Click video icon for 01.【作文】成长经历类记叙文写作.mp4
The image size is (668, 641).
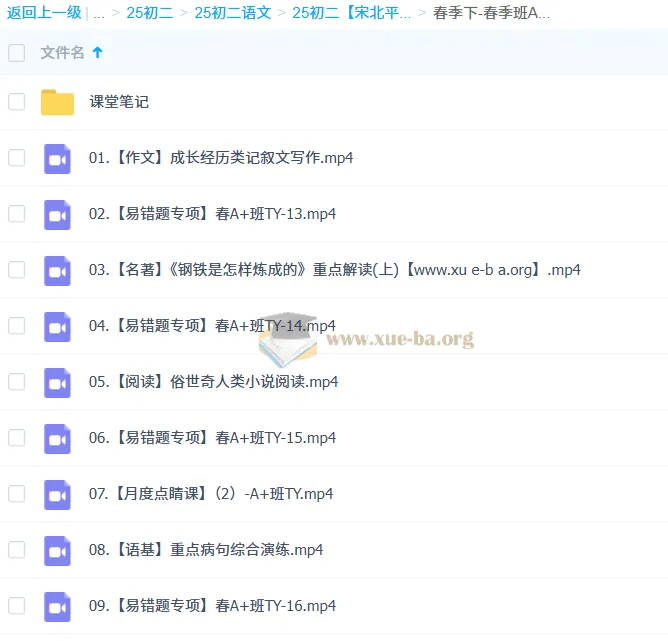point(58,159)
